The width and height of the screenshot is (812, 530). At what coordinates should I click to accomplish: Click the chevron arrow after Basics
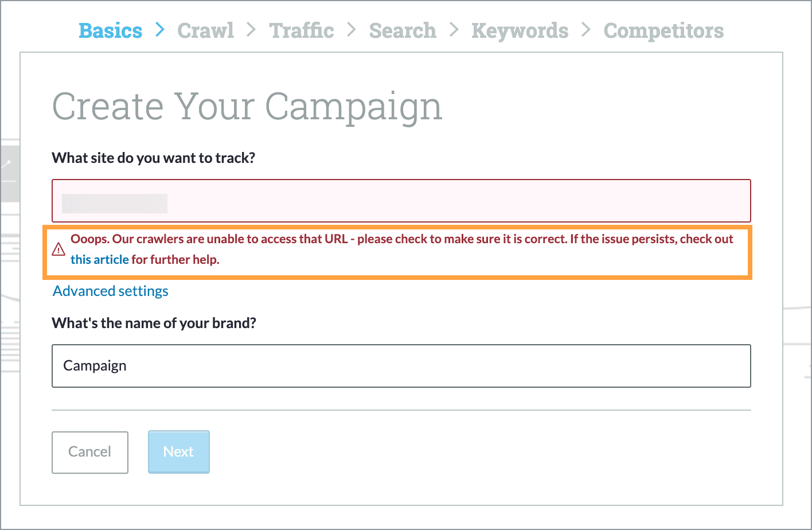pos(159,31)
